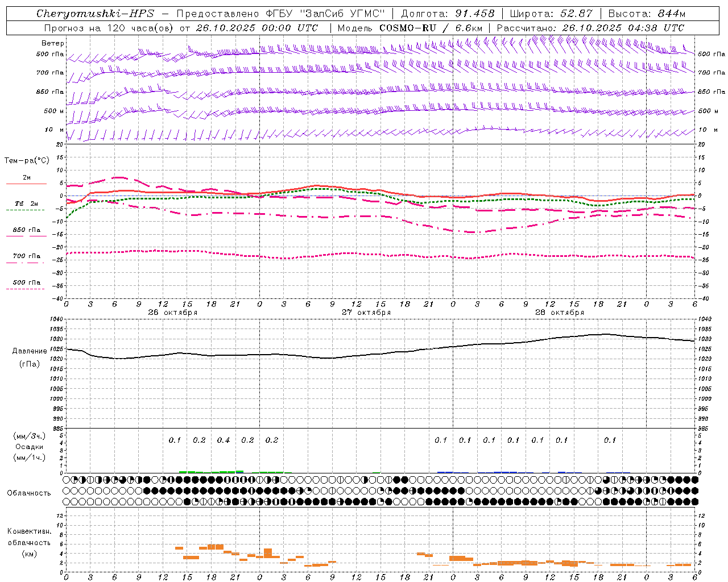
Task: Click the Td 2м dew point legend entry
Action: 27,203
